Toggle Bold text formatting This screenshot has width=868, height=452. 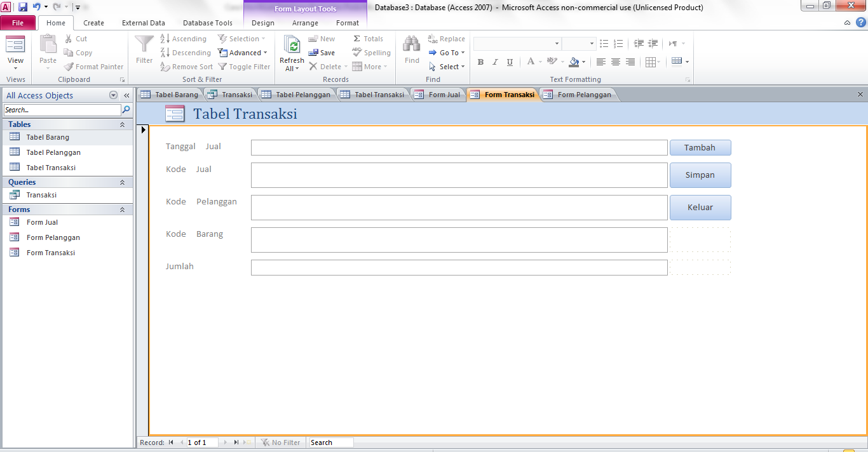pyautogui.click(x=480, y=62)
